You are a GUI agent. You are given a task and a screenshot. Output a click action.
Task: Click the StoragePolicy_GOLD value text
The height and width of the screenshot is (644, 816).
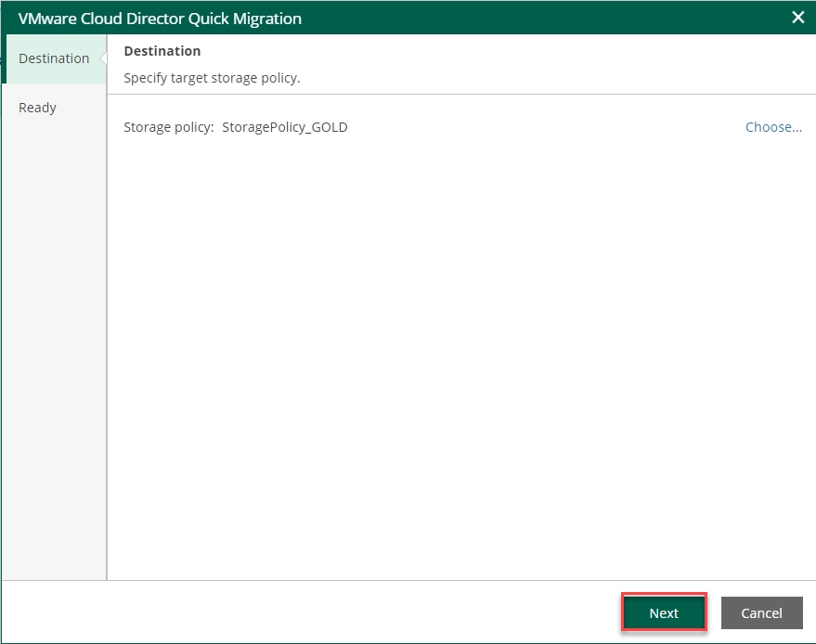click(x=285, y=127)
